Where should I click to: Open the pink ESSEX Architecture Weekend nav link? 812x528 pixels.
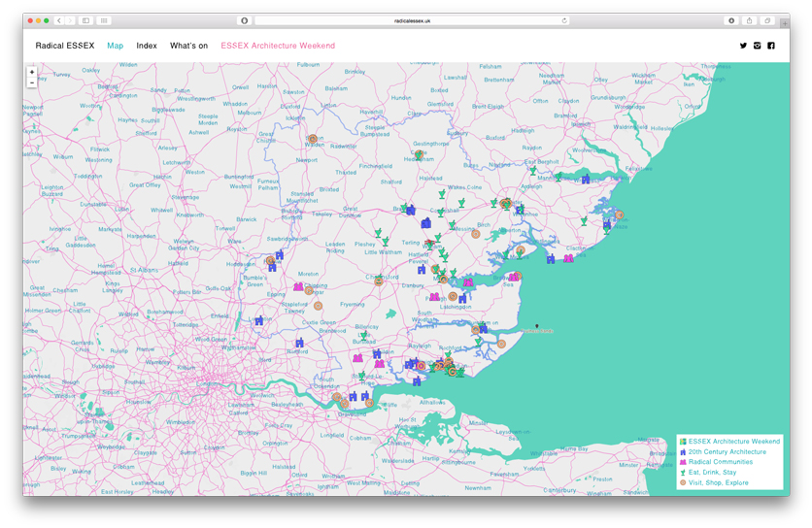click(278, 46)
